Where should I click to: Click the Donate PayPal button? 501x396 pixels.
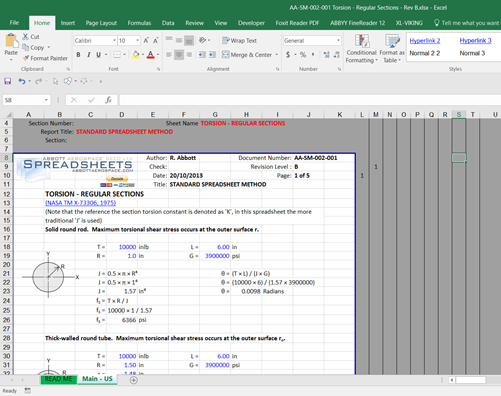[x=117, y=179]
